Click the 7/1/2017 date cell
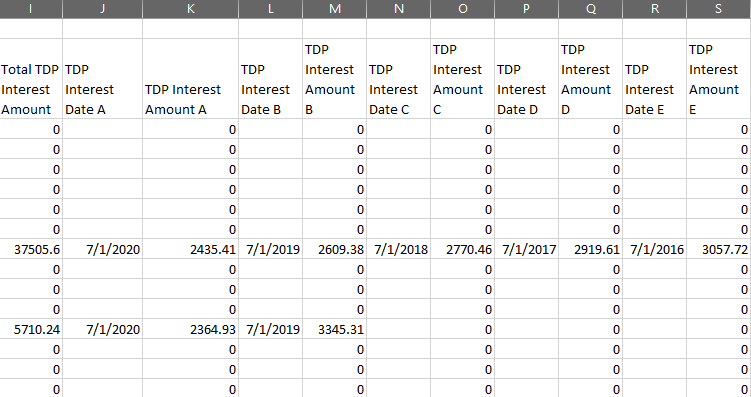Image resolution: width=751 pixels, height=397 pixels. tap(526, 249)
